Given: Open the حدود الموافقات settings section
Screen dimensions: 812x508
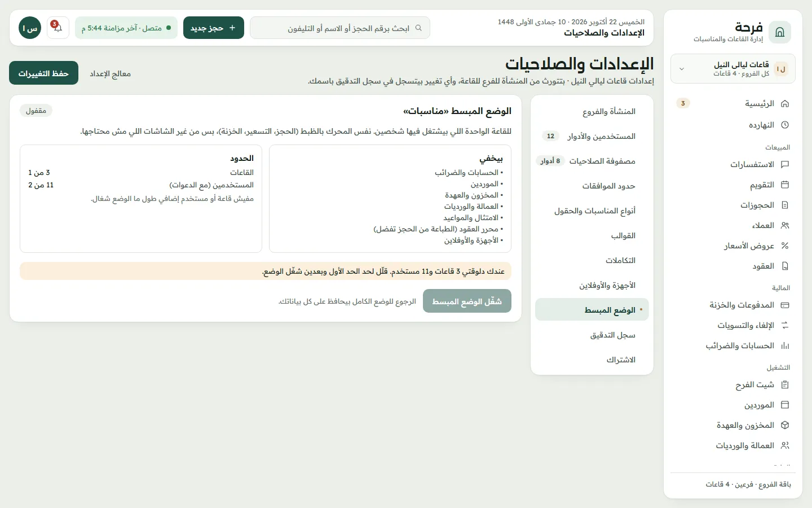Looking at the screenshot, I should 592,186.
